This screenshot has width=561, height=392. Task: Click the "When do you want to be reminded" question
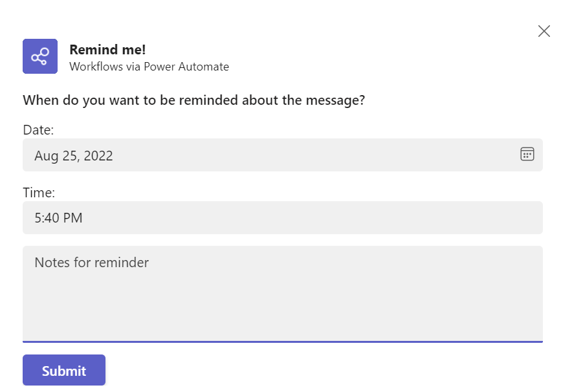tap(193, 100)
